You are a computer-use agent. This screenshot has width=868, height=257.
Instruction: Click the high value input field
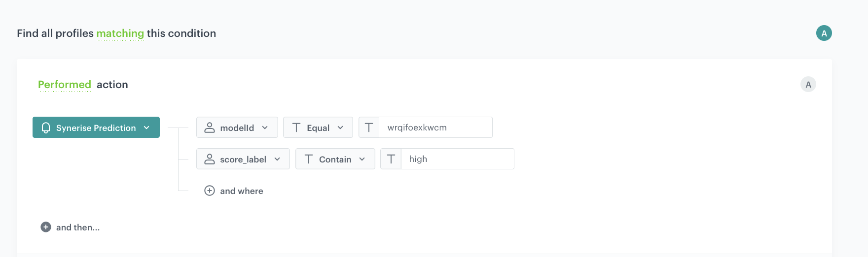(x=457, y=159)
